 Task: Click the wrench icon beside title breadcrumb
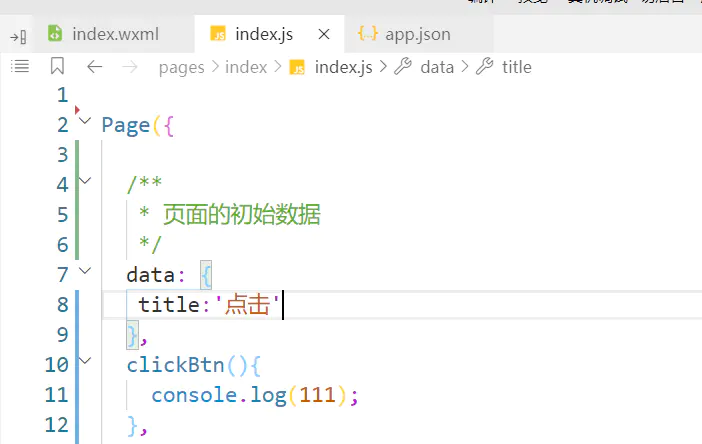[x=484, y=66]
